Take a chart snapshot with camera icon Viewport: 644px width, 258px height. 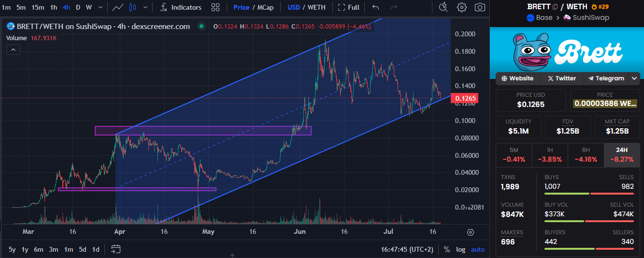[x=480, y=7]
